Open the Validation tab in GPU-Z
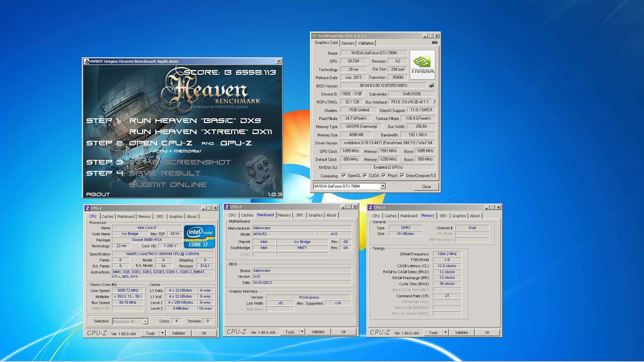Screen dimensions: 644x362 click(x=366, y=43)
